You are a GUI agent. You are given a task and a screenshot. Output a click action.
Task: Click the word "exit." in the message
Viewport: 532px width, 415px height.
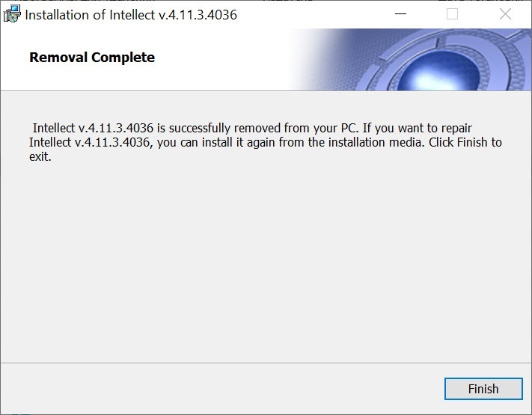coord(40,156)
